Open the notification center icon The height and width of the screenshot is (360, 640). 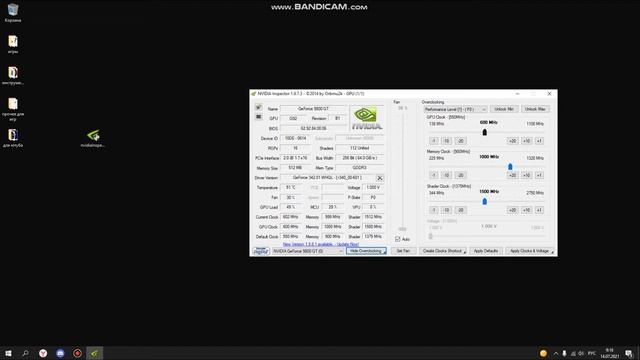pos(629,353)
